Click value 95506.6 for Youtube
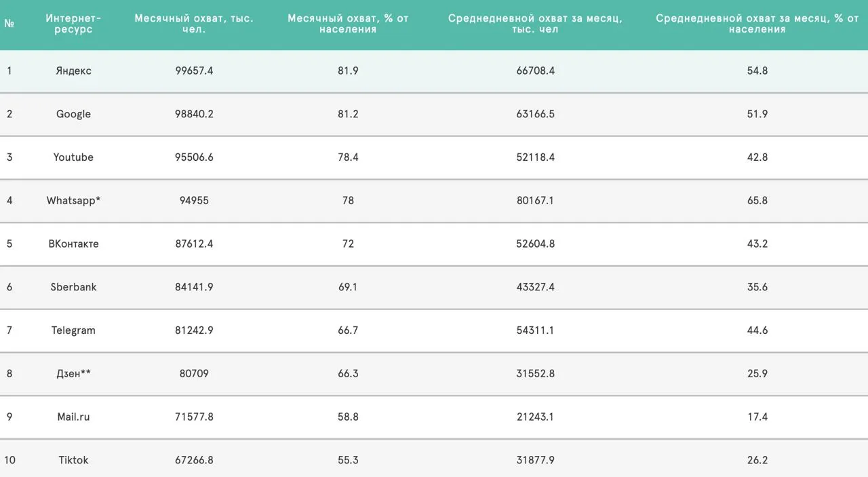Viewport: 868px width, 477px height. [194, 157]
